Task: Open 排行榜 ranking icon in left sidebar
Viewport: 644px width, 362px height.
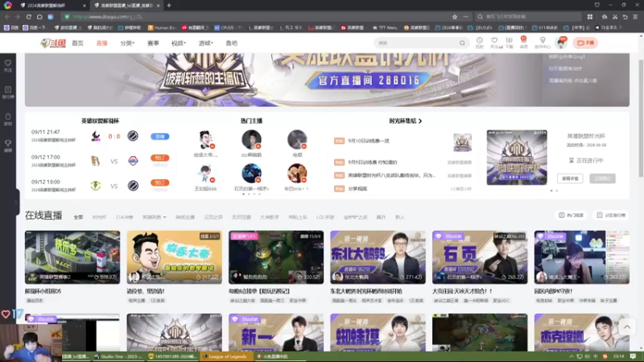Action: point(8,93)
